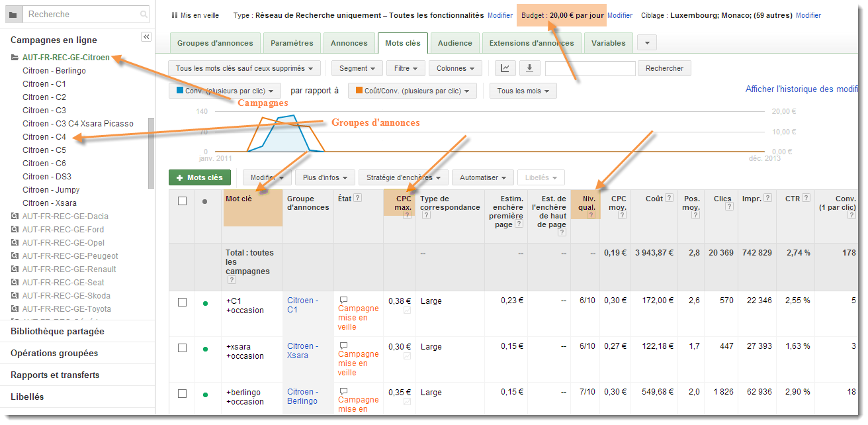Switch to the Variables tab
The height and width of the screenshot is (425, 868).
pyautogui.click(x=609, y=43)
